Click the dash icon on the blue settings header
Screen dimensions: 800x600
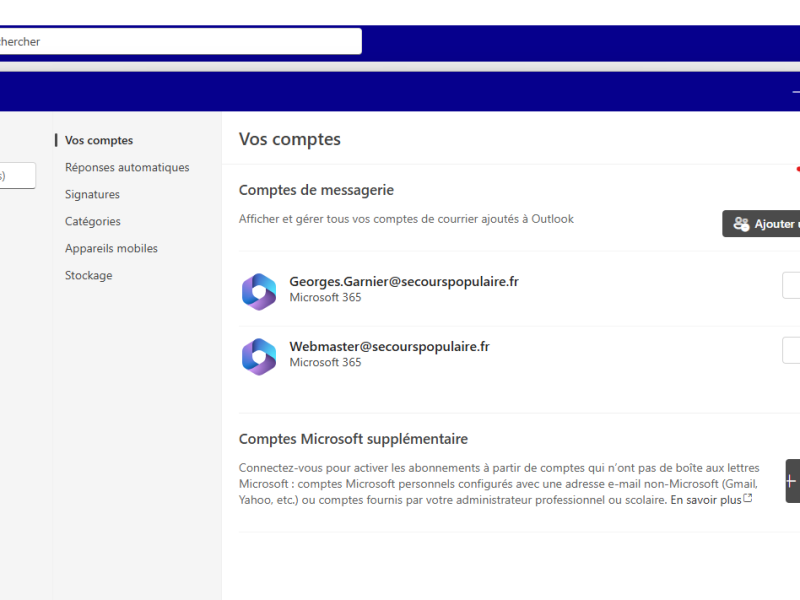click(x=796, y=92)
